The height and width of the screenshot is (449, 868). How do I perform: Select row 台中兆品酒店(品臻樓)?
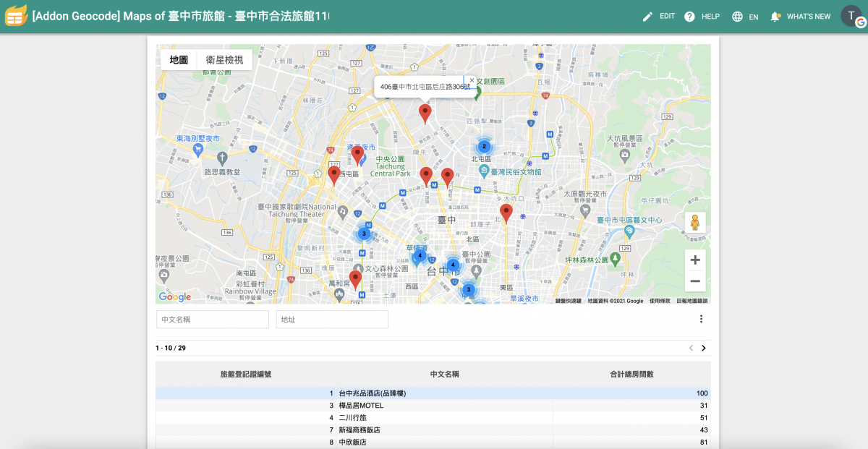click(x=433, y=393)
